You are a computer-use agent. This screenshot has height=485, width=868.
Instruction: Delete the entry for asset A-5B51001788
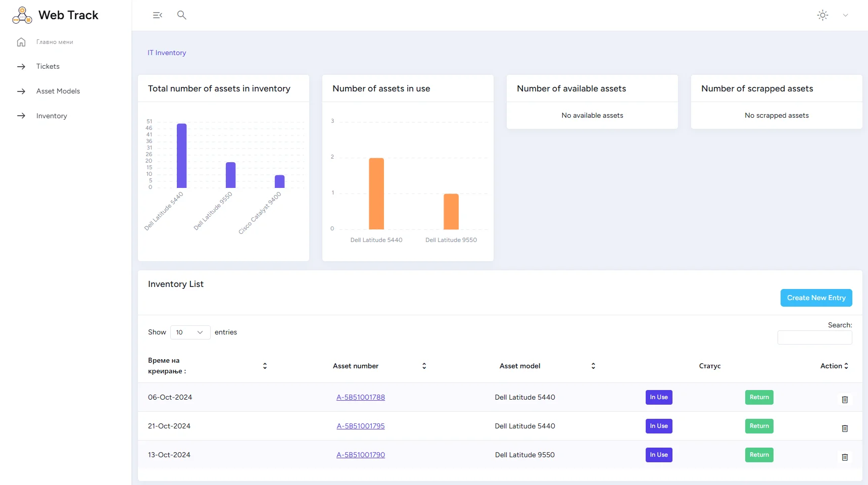pos(844,400)
